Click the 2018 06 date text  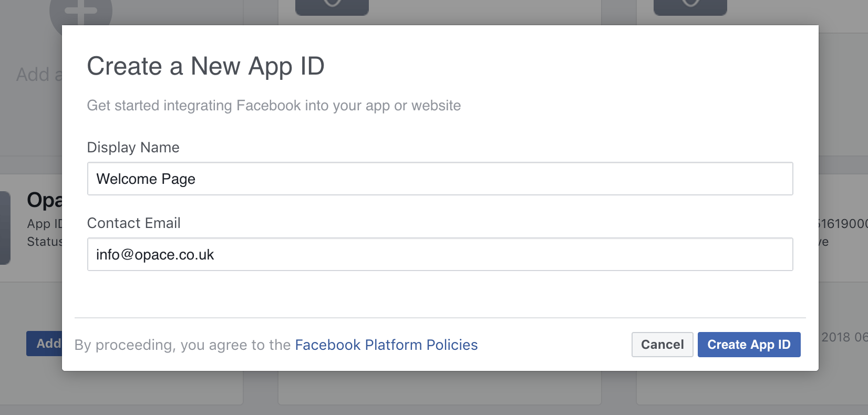pyautogui.click(x=844, y=337)
